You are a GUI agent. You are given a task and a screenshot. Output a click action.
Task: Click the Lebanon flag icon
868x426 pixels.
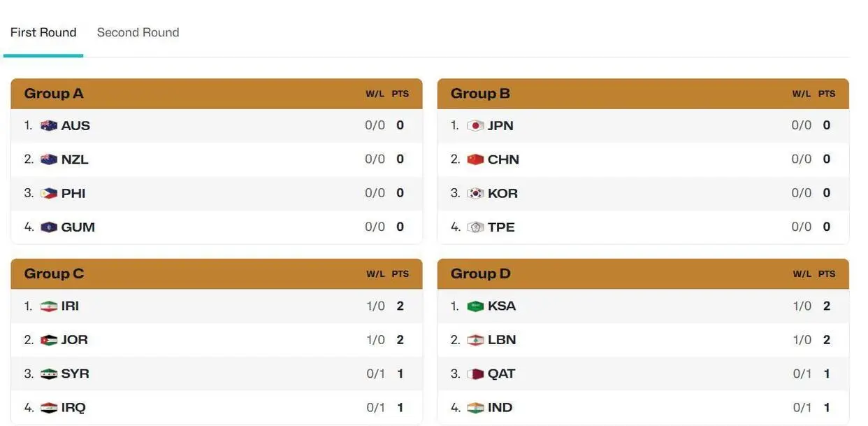(475, 340)
